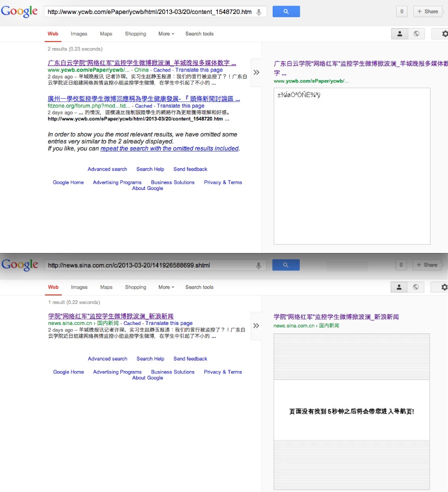The image size is (448, 492).
Task: Repeat the search with omitted results included
Action: click(x=170, y=148)
